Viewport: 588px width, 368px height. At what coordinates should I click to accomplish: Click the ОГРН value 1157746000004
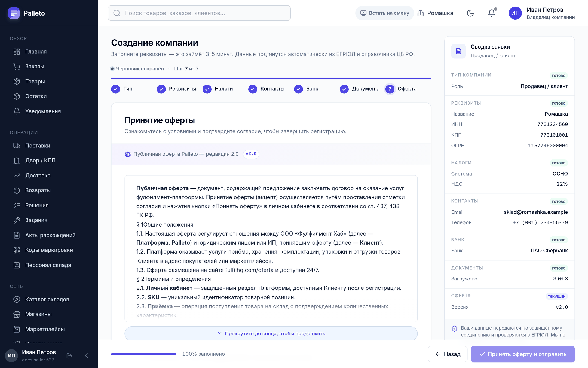tap(548, 146)
